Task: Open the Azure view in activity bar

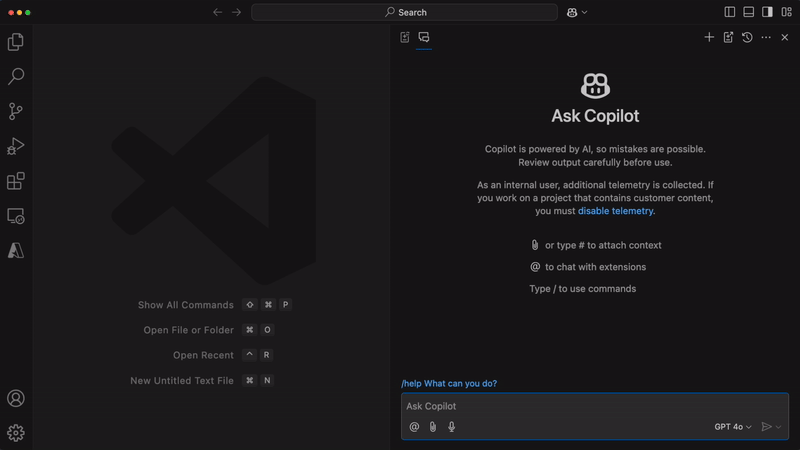Action: click(x=16, y=251)
